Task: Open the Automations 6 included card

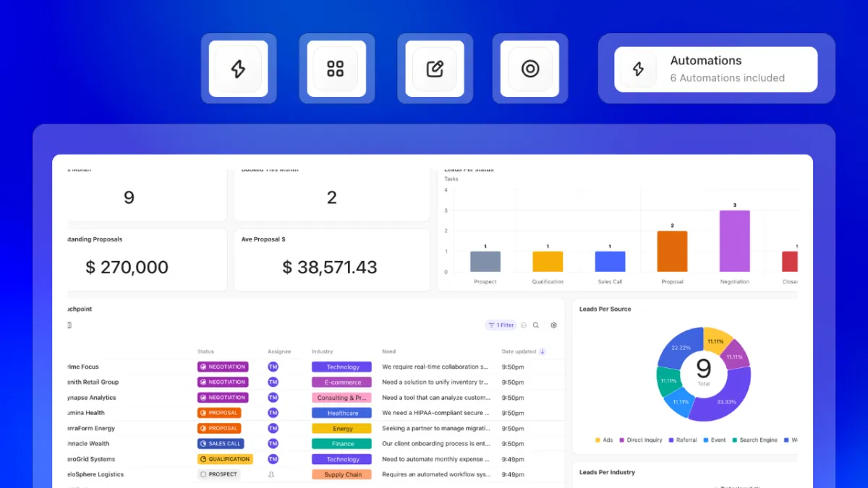Action: click(x=716, y=69)
